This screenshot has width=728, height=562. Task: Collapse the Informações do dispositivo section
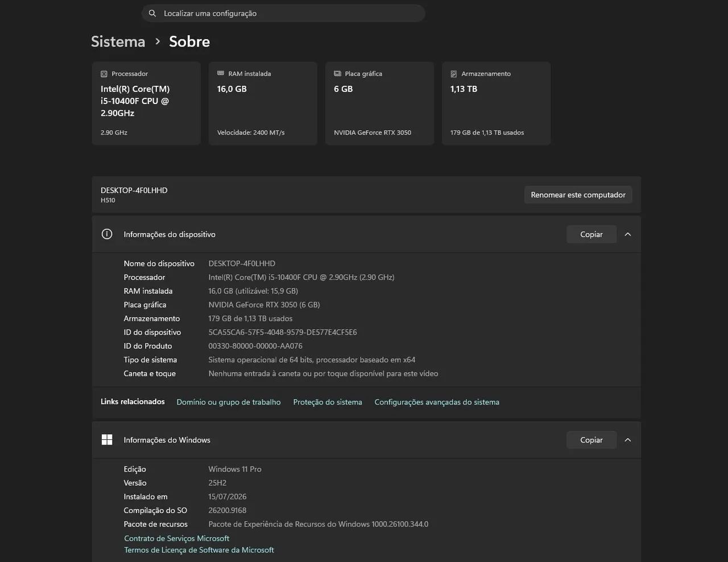628,234
